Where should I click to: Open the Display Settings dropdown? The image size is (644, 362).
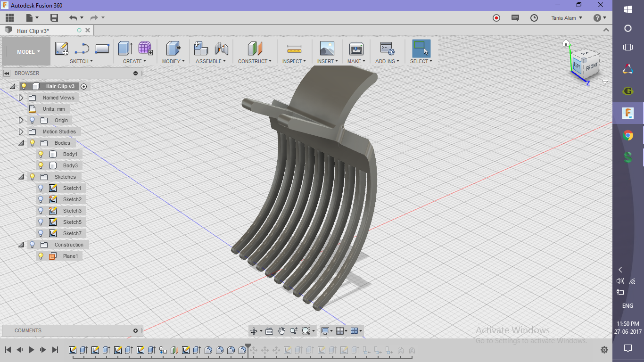point(327,331)
